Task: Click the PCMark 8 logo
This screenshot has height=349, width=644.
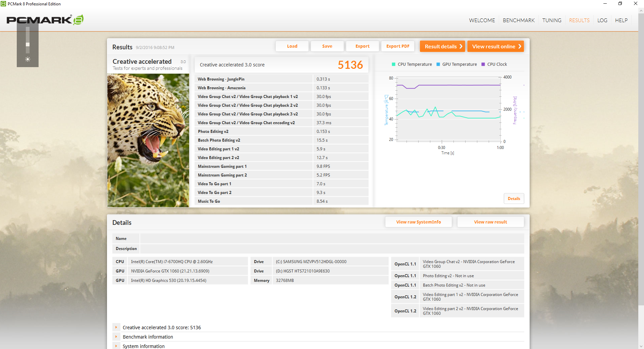Action: coord(45,20)
